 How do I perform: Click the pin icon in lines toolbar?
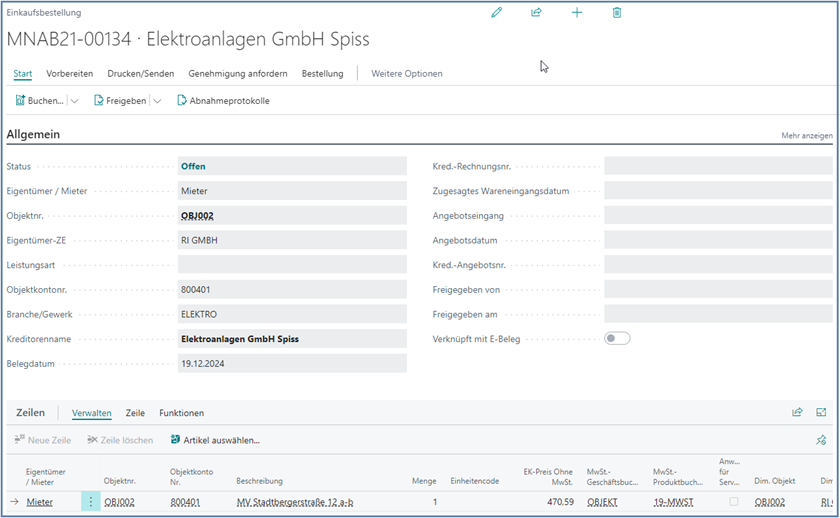[821, 440]
